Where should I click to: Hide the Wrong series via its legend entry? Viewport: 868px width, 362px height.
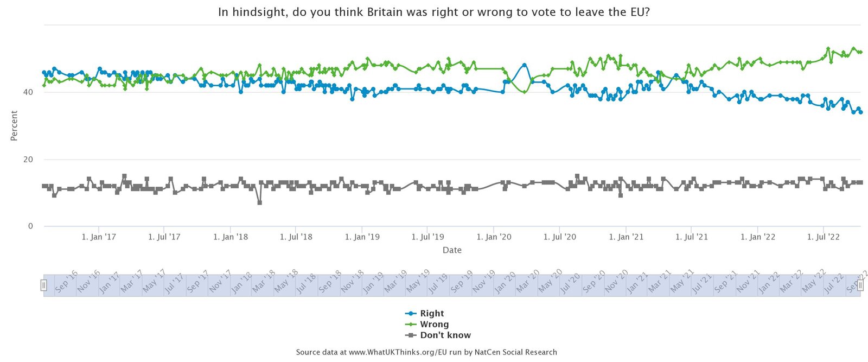click(x=435, y=324)
